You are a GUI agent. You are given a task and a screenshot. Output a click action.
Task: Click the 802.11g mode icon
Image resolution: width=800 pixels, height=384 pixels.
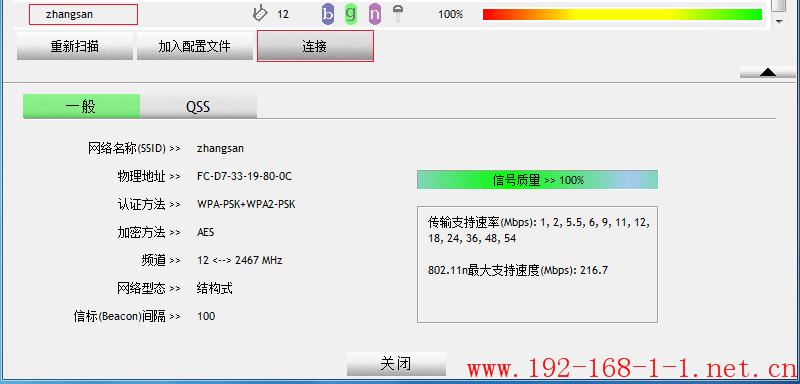click(x=351, y=14)
